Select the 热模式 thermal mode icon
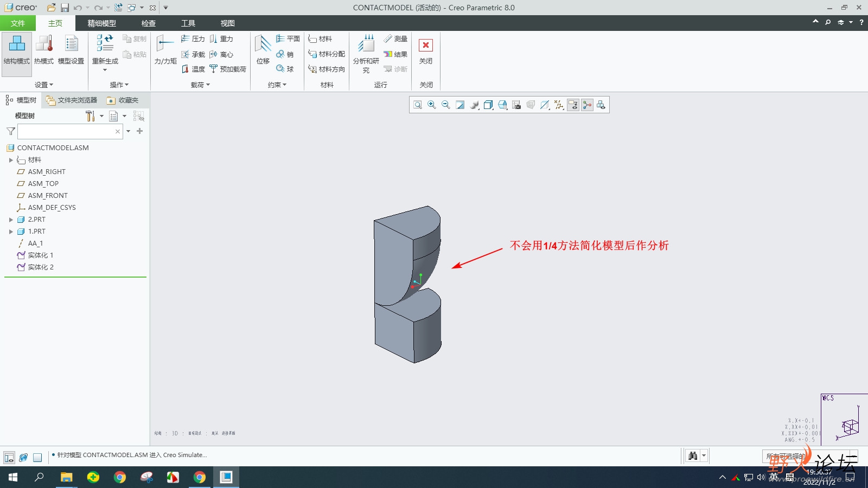Image resolution: width=868 pixels, height=488 pixels. [43, 50]
